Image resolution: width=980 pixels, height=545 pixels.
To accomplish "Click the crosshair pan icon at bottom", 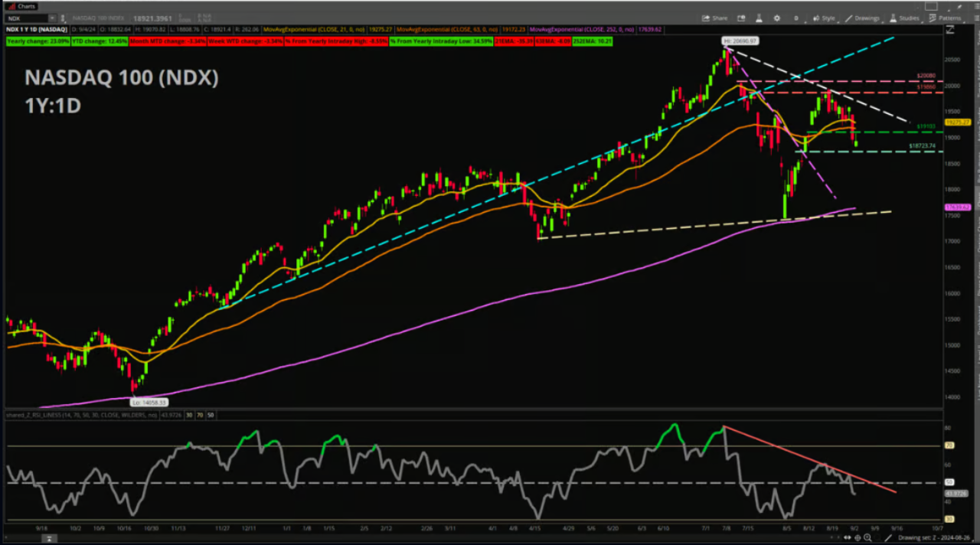I will pos(857,538).
